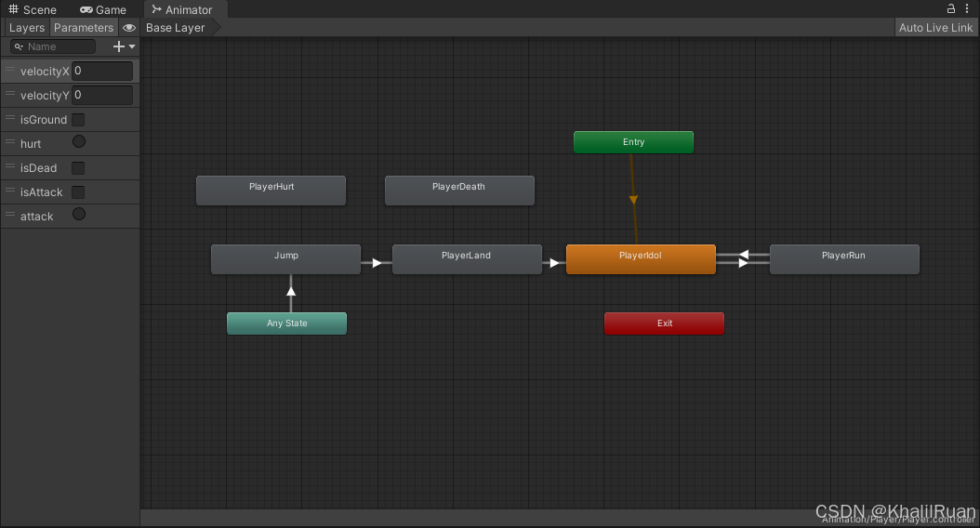Select the Entry state node
This screenshot has height=528, width=980.
click(x=633, y=142)
